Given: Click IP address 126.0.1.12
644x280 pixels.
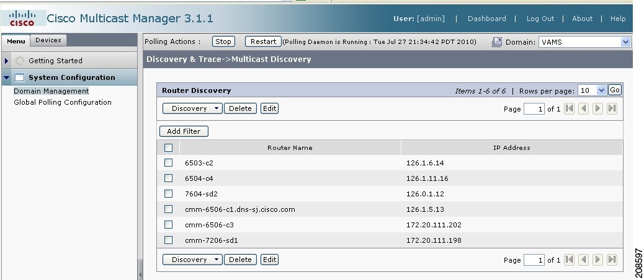Looking at the screenshot, I should 425,194.
